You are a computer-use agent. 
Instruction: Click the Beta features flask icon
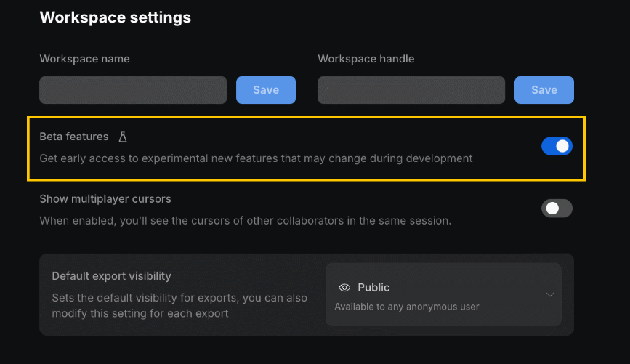123,137
